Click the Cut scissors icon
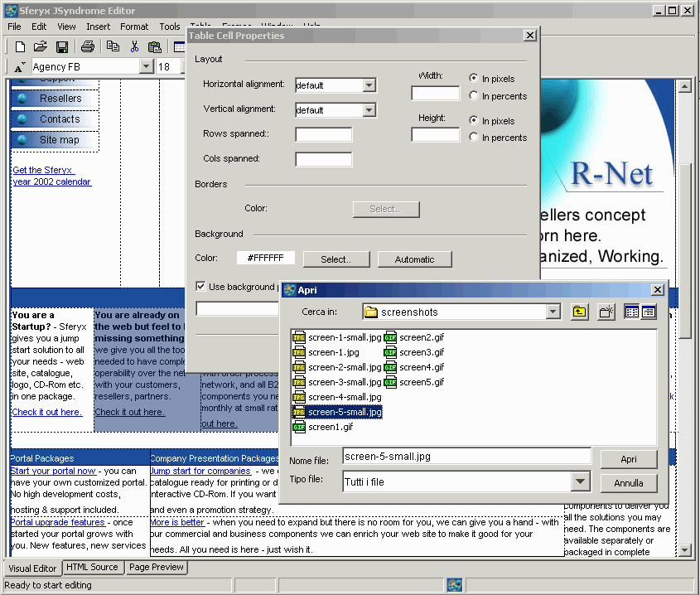700x595 pixels. coord(133,46)
